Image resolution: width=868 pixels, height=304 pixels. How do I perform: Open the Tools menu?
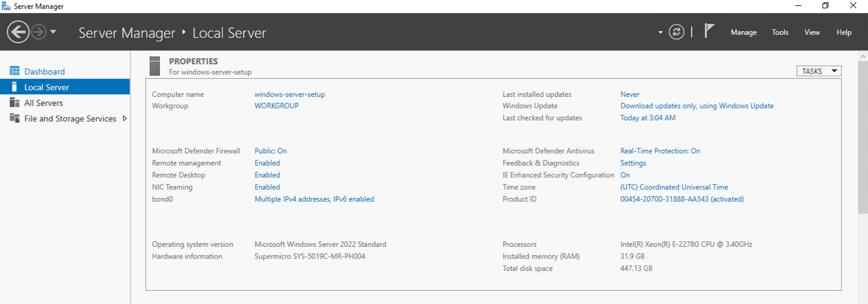point(780,33)
